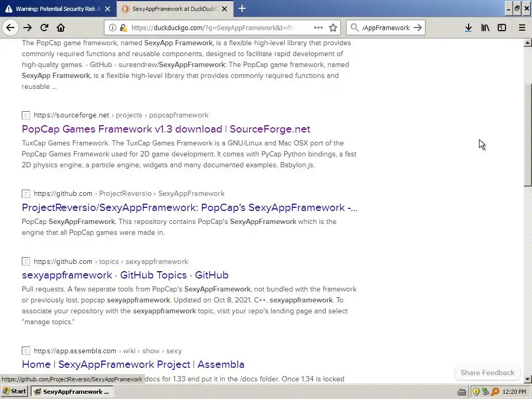
Task: Close the SexyAppFramework DuckDuckGo tab
Action: pyautogui.click(x=224, y=9)
